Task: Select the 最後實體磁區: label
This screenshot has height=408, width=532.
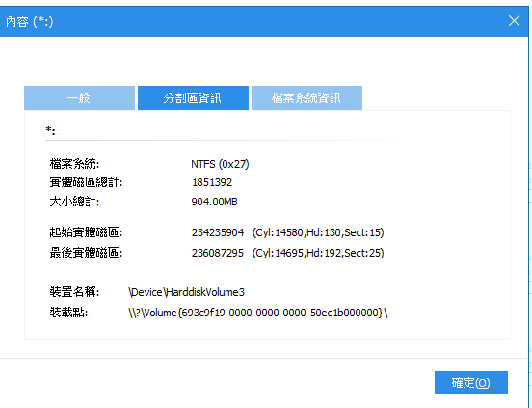Action: coord(86,253)
